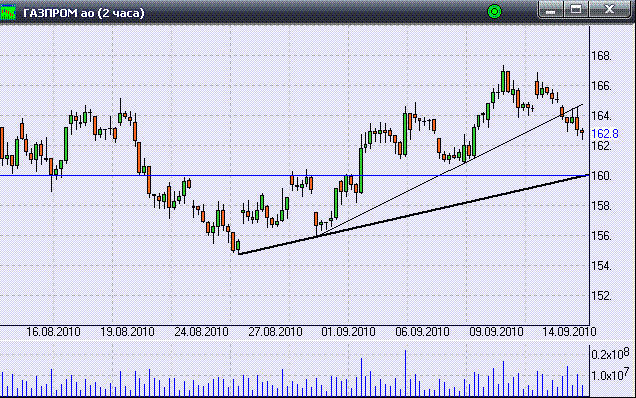The height and width of the screenshot is (398, 636).
Task: Click the 156 price axis label
Action: tap(601, 236)
